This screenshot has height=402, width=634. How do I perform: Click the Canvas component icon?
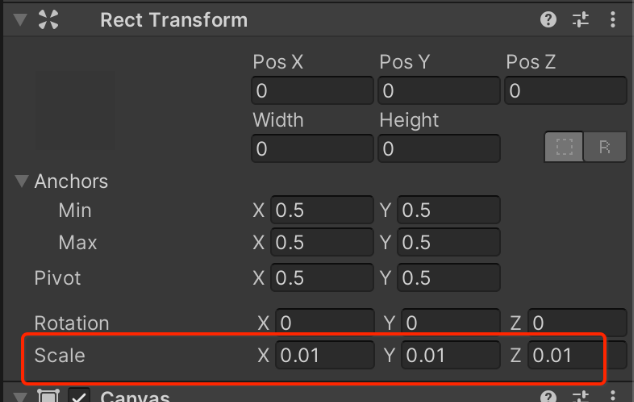(47, 396)
